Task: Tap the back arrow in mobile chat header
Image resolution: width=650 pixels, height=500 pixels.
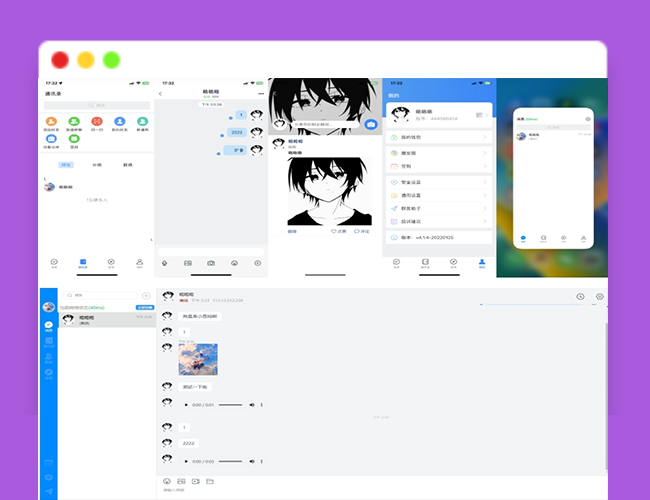Action: click(x=161, y=94)
